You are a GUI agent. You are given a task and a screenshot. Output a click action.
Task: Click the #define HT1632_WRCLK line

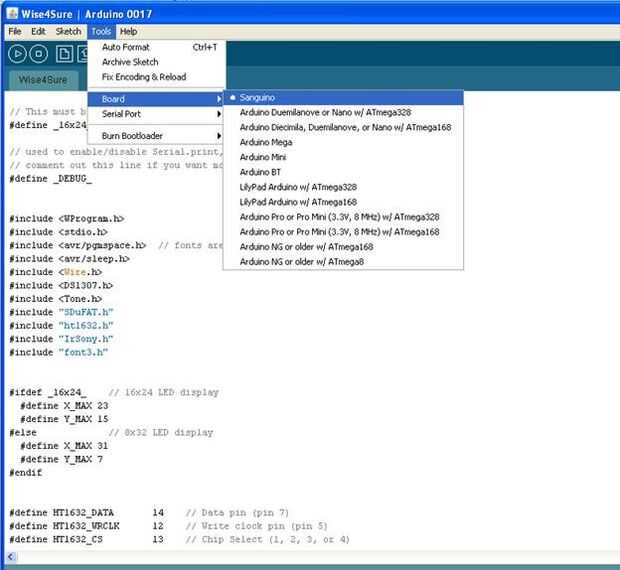click(x=168, y=527)
